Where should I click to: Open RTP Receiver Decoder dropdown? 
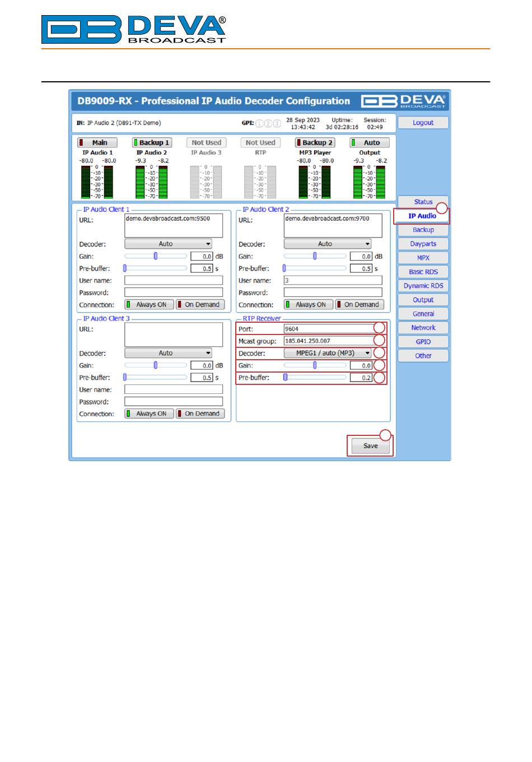pos(328,354)
